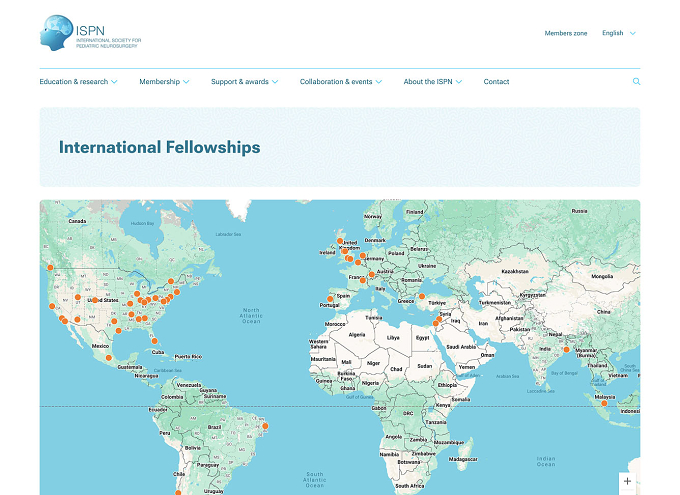Open the search magnifier icon
680x495 pixels.
coord(636,82)
